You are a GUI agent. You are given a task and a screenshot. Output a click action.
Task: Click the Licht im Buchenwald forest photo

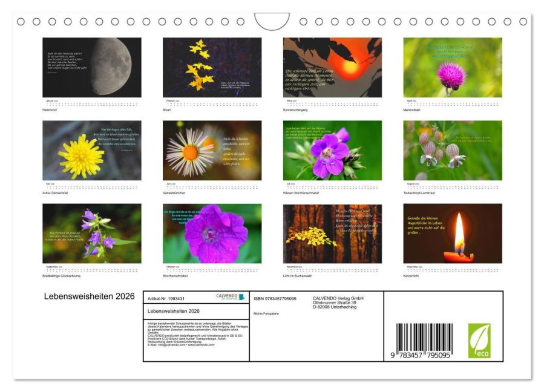(x=332, y=233)
